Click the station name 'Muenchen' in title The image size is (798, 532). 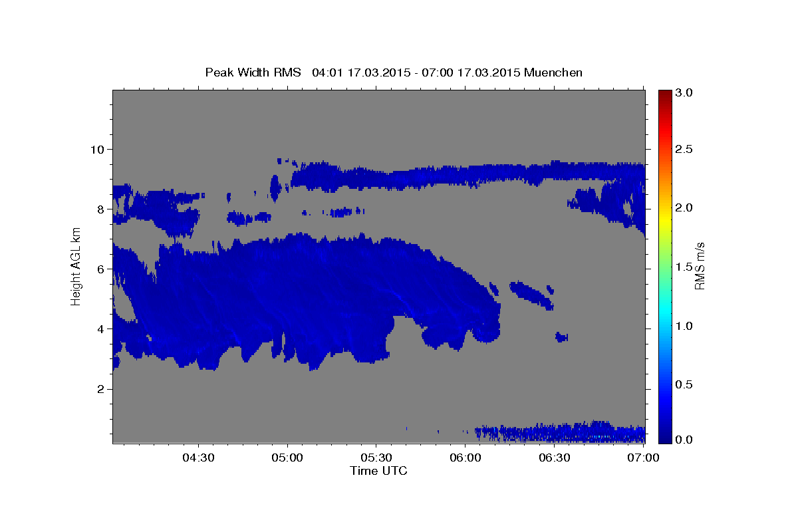pyautogui.click(x=553, y=72)
